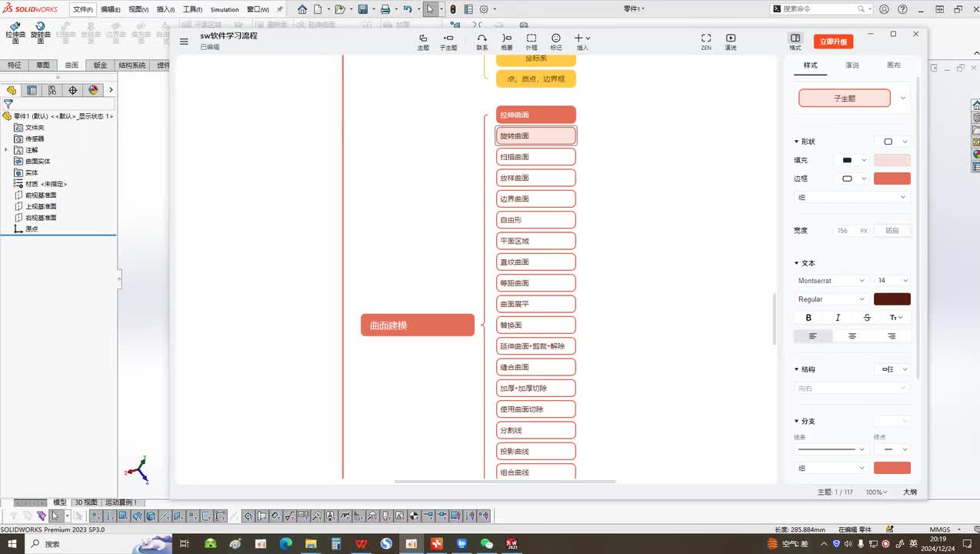Image resolution: width=980 pixels, height=554 pixels.
Task: Click the dark text color swatch
Action: coord(892,299)
